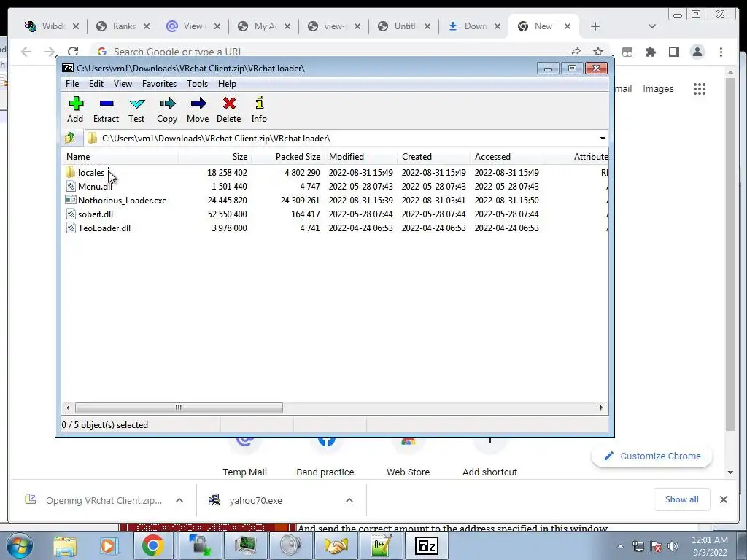Open the Favorites menu

tap(159, 83)
